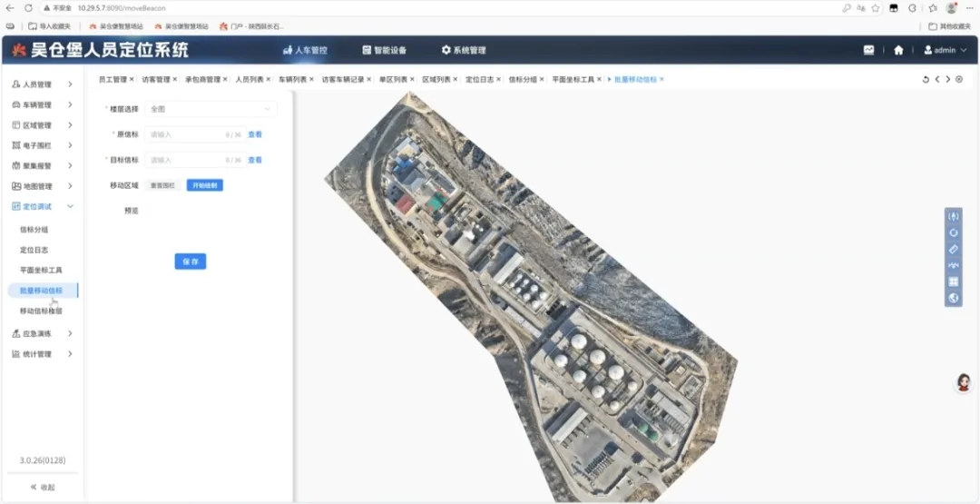The image size is (980, 504).
Task: Expand the 区域管理 sidebar menu
Action: [43, 125]
